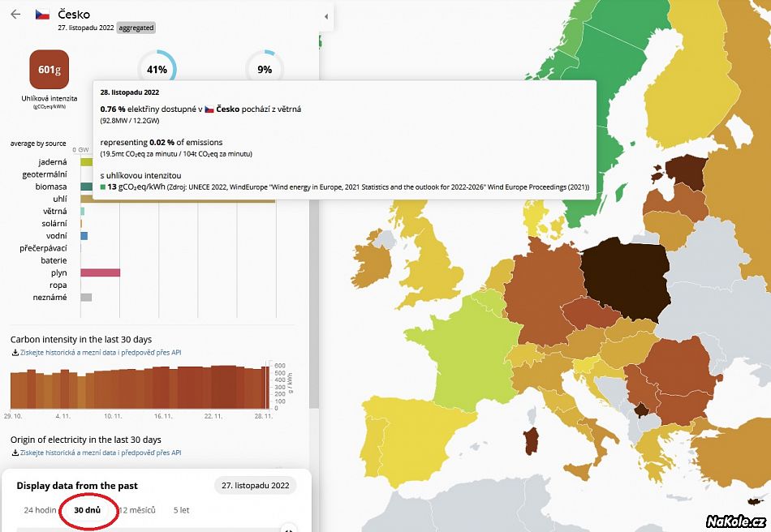Image resolution: width=771 pixels, height=532 pixels.
Task: Select the 24 hodin time range
Action: 40,511
